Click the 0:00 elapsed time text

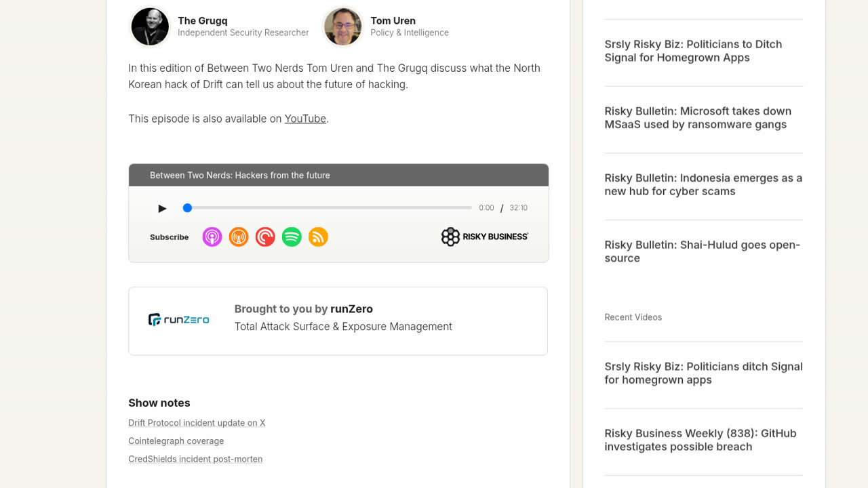pyautogui.click(x=486, y=208)
